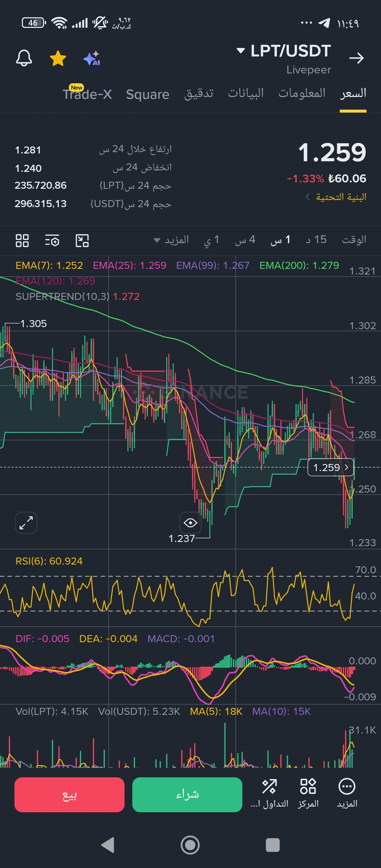Tap the EMA(99): 1.267 indicator label
This screenshot has height=868, width=381.
(213, 265)
